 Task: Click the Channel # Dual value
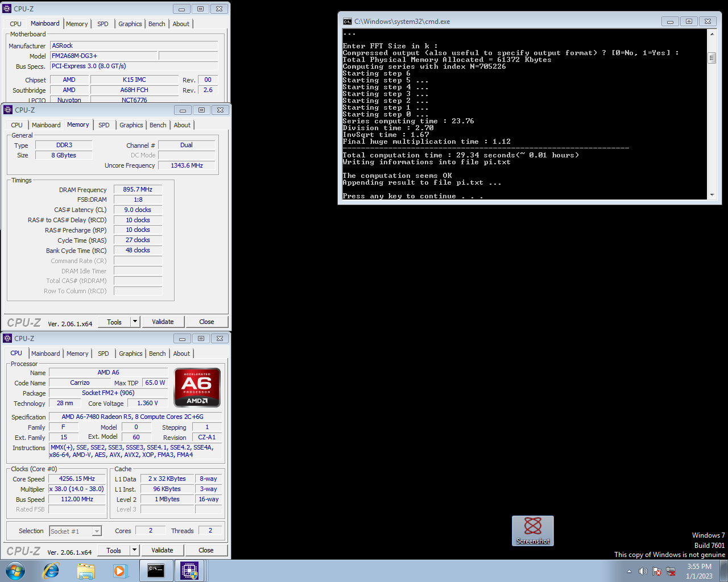coord(187,145)
